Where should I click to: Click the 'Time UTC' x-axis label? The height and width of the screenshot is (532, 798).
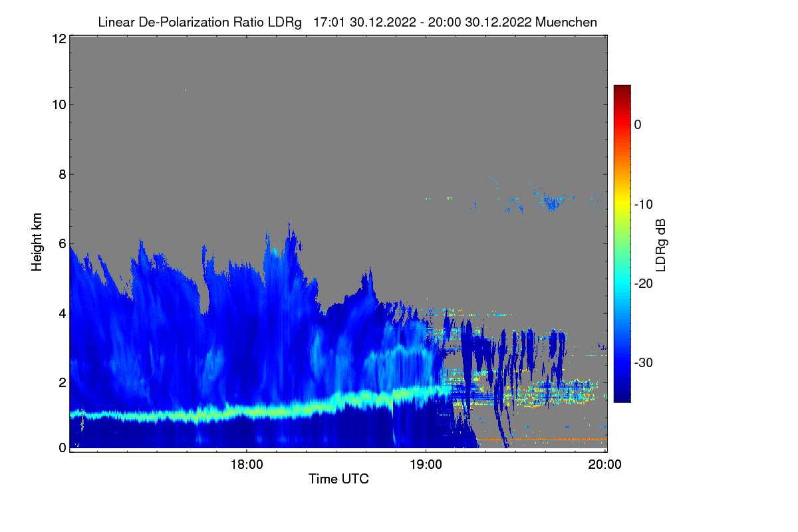point(338,479)
